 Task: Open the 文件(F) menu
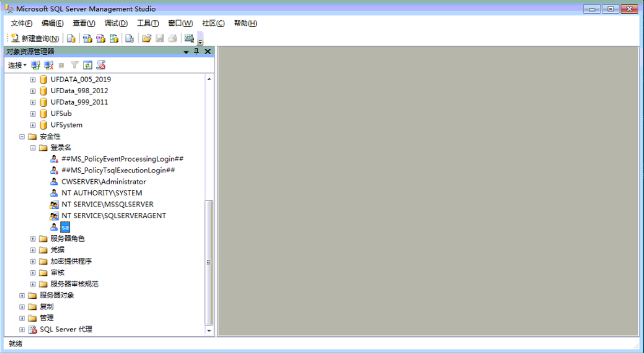21,23
